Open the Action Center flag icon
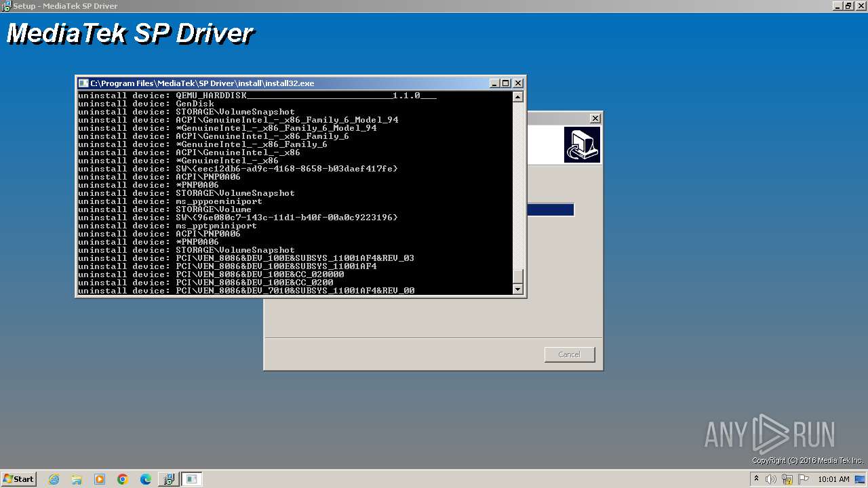Screen dimensions: 868x488 coord(804,479)
